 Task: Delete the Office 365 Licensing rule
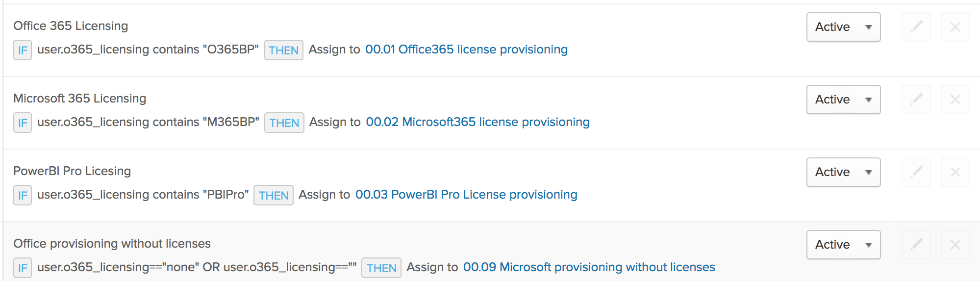(955, 27)
